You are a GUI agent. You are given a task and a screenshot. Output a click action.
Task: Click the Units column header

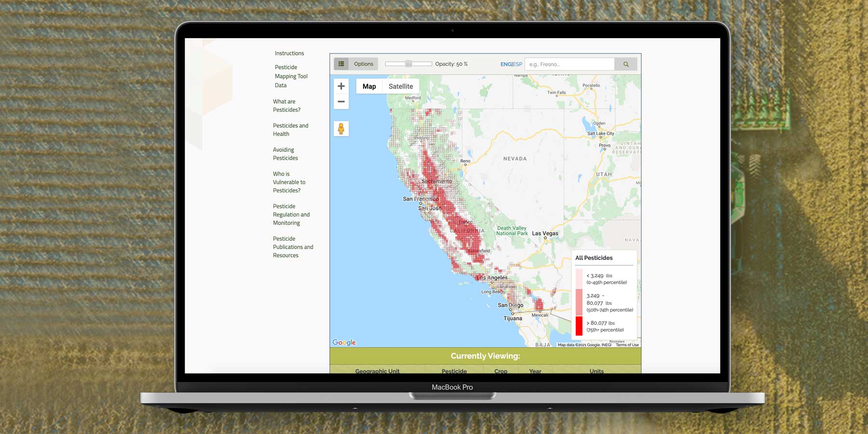coord(597,371)
